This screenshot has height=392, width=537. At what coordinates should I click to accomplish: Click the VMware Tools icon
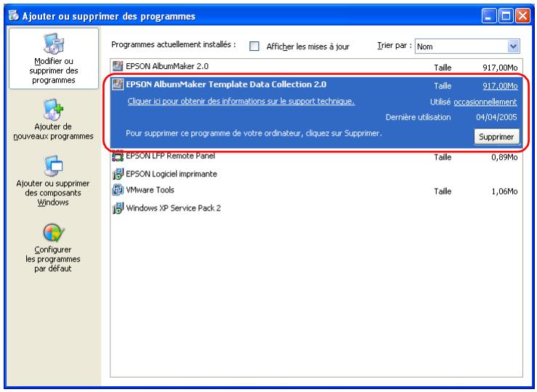pos(118,189)
